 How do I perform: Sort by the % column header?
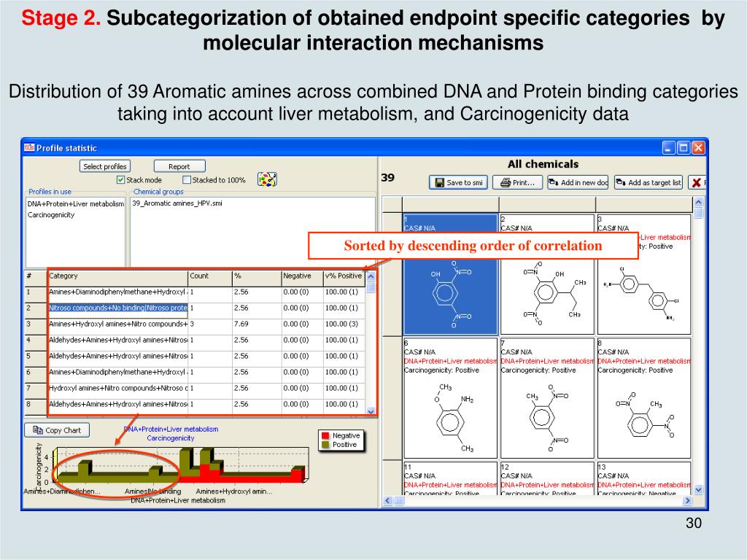tap(257, 276)
